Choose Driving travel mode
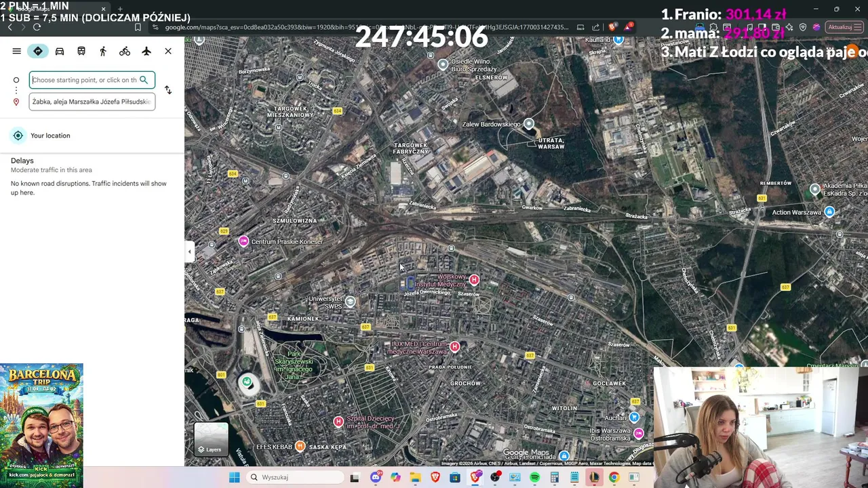 pyautogui.click(x=60, y=52)
